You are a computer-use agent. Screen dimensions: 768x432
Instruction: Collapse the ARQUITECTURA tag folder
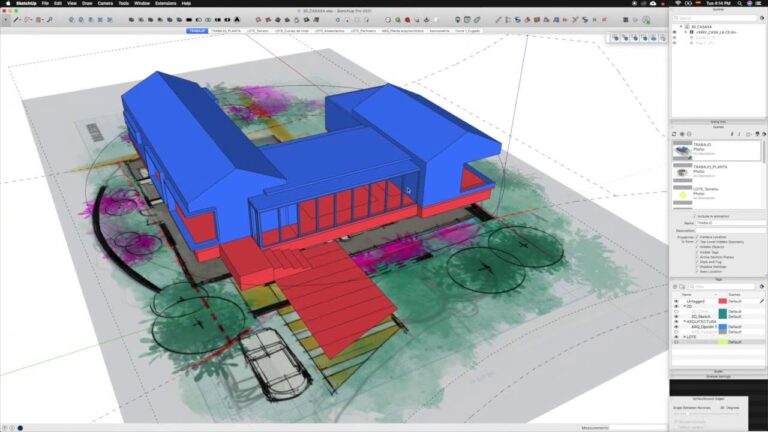click(685, 321)
